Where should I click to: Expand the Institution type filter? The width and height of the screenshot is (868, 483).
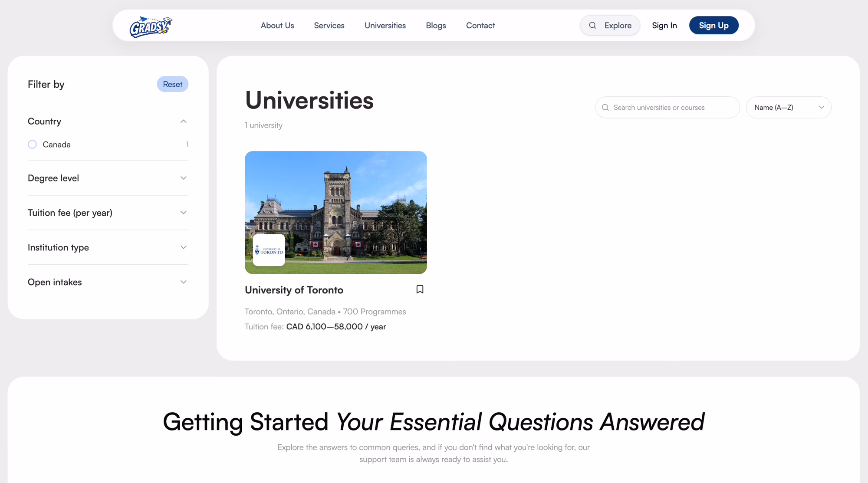[108, 247]
